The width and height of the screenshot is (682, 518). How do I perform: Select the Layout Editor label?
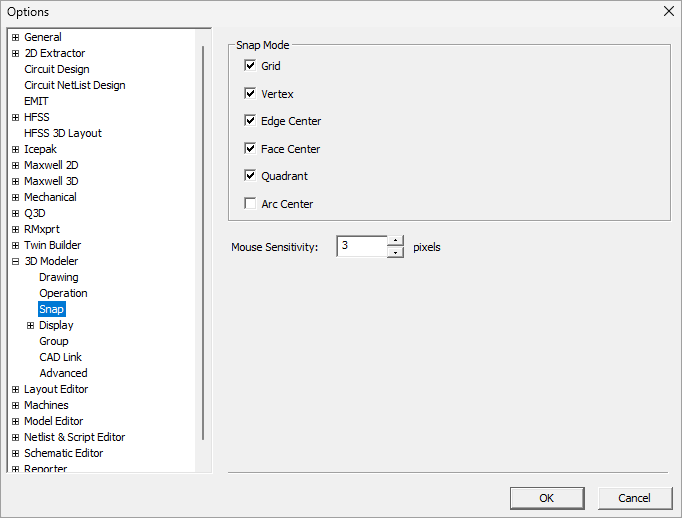pyautogui.click(x=56, y=389)
